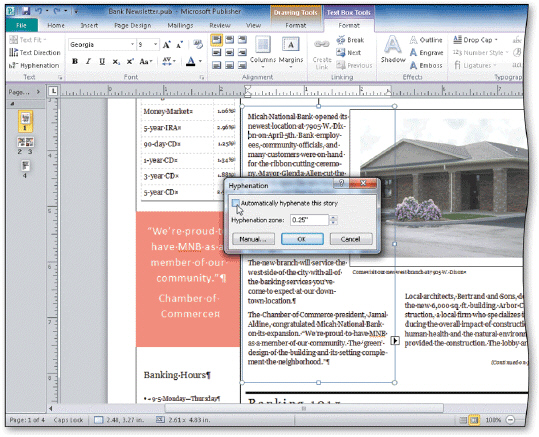Open the File tab

pyautogui.click(x=21, y=25)
